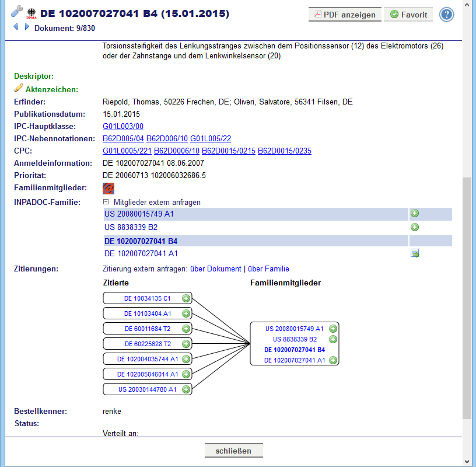Click plus icon for cited DE 102005046014 A1
This screenshot has width=476, height=467.
point(186,374)
